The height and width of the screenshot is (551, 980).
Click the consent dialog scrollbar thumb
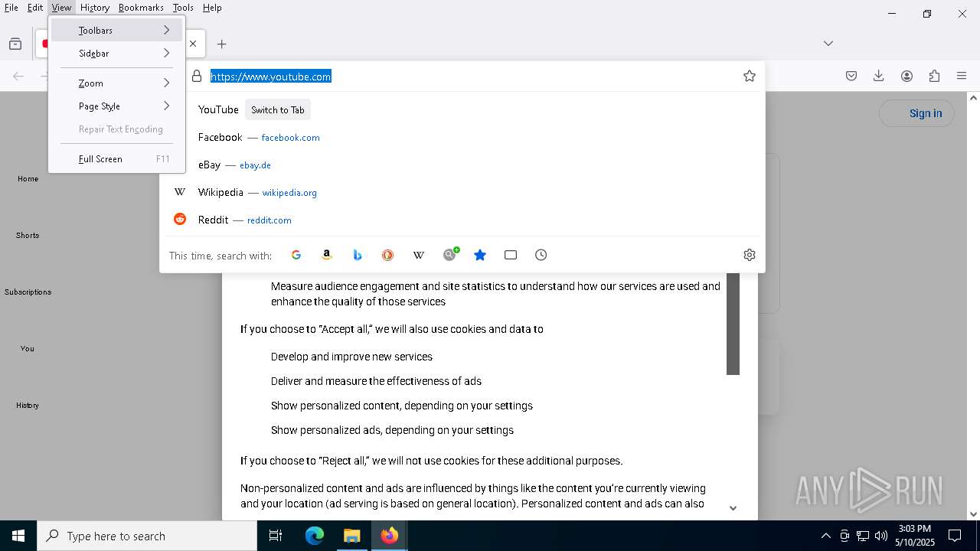click(x=733, y=324)
